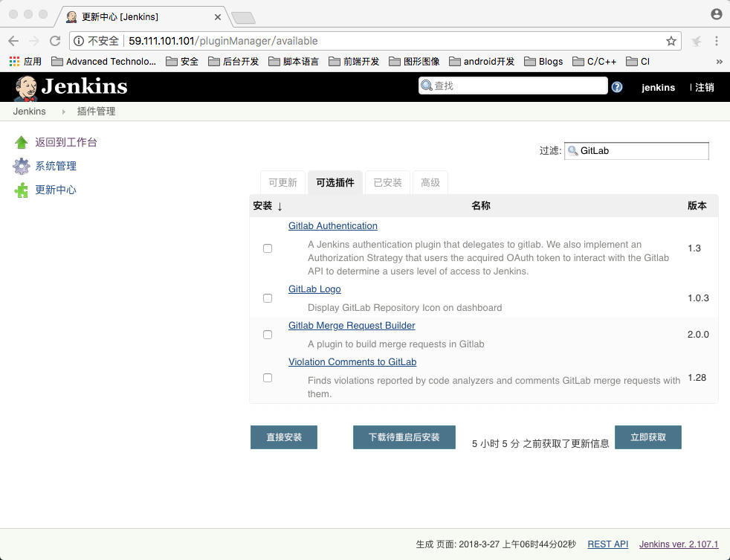Click the 返回到工作台 sidebar link
Screen dimensions: 730x560
(x=66, y=142)
